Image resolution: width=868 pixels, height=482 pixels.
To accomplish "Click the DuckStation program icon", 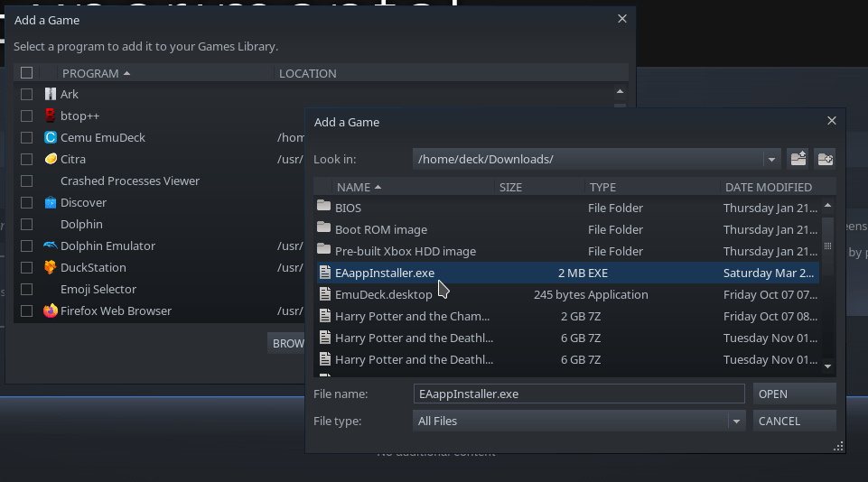I will pos(51,267).
